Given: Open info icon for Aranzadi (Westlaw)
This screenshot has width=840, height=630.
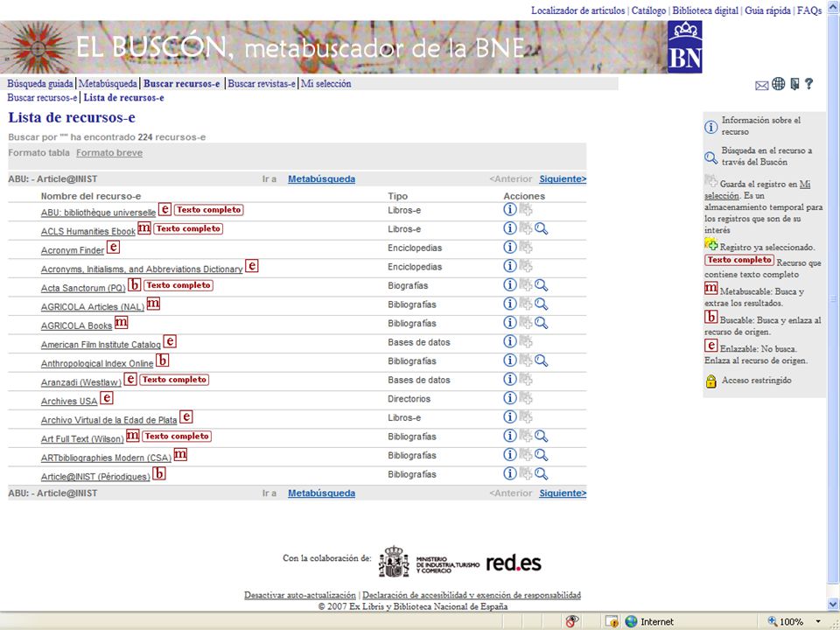Looking at the screenshot, I should 509,379.
